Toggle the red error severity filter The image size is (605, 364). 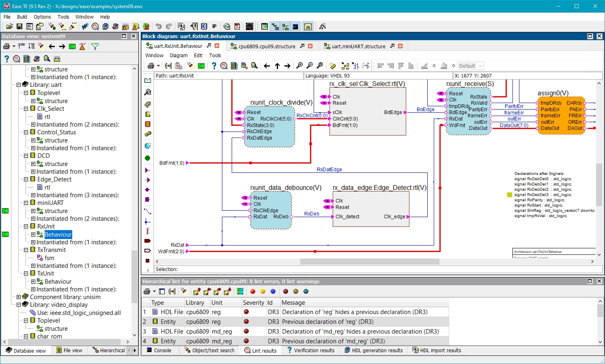pyautogui.click(x=253, y=291)
